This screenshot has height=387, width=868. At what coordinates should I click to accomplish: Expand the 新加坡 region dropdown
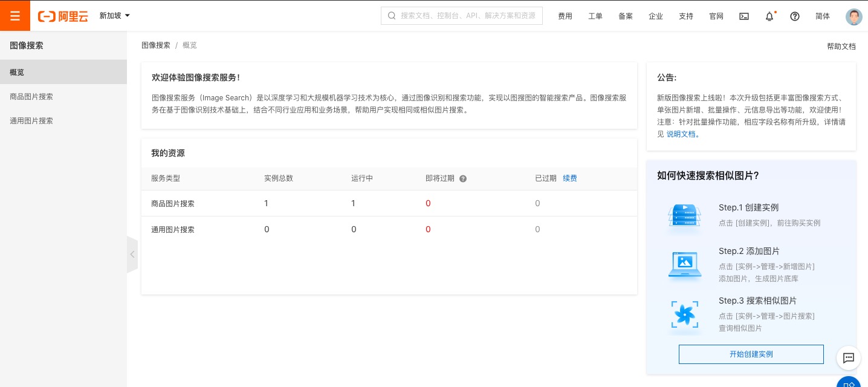click(x=115, y=16)
